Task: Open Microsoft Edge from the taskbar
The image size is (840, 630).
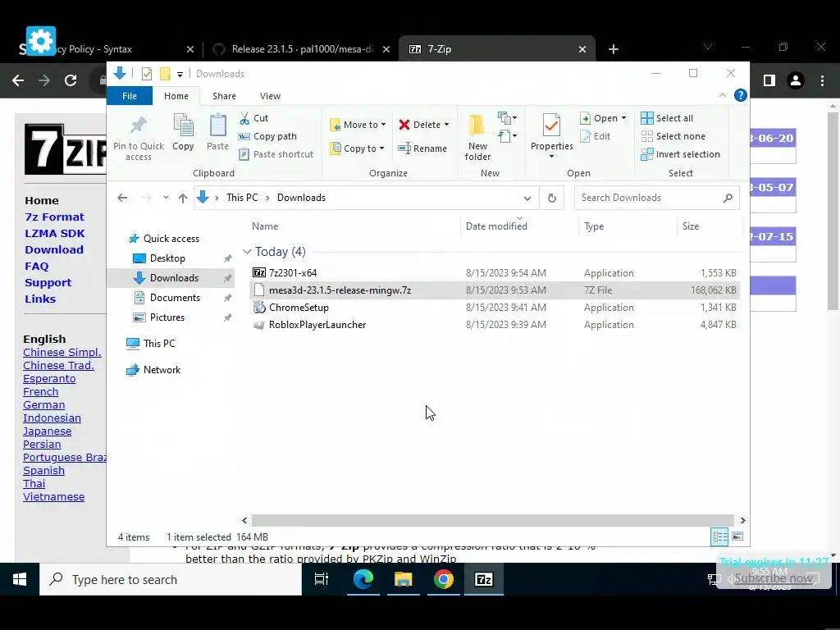Action: tap(363, 579)
